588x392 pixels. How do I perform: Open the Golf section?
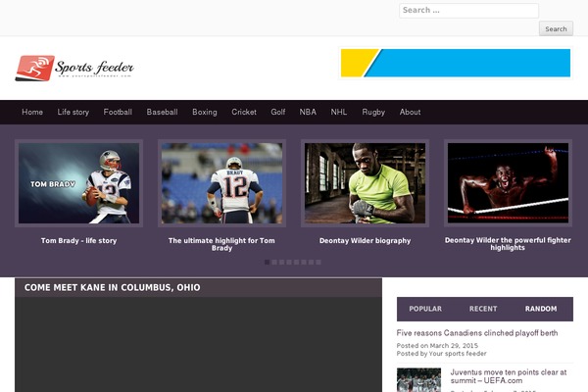coord(278,112)
